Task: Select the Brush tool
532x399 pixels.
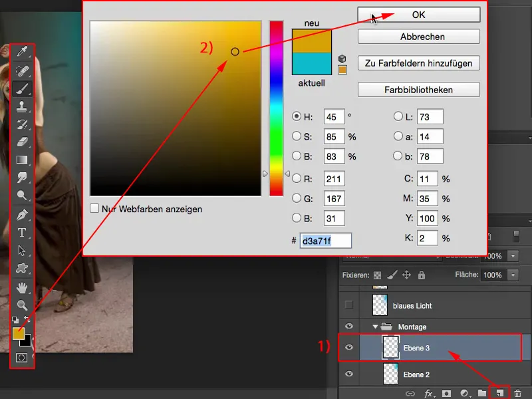Action: 22,88
